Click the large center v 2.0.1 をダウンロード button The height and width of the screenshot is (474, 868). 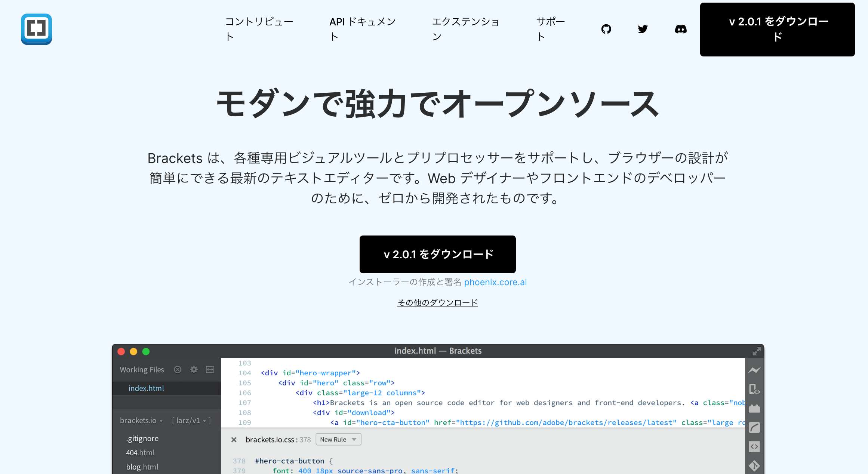438,254
